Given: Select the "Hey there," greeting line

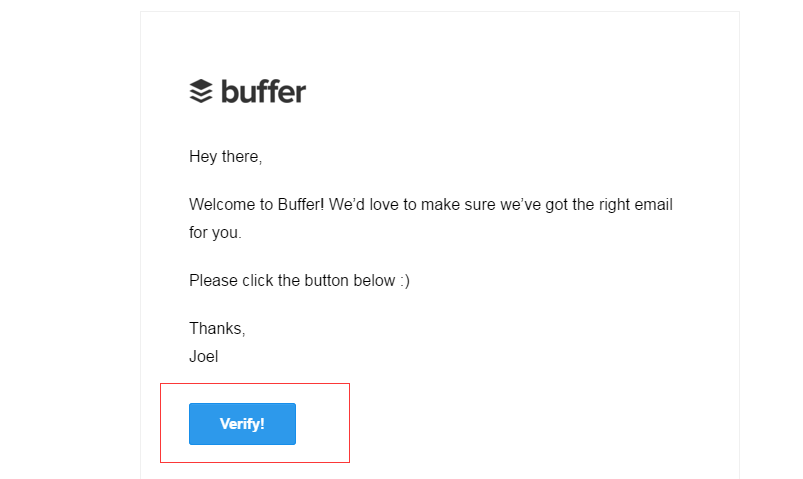Looking at the screenshot, I should (x=225, y=156).
